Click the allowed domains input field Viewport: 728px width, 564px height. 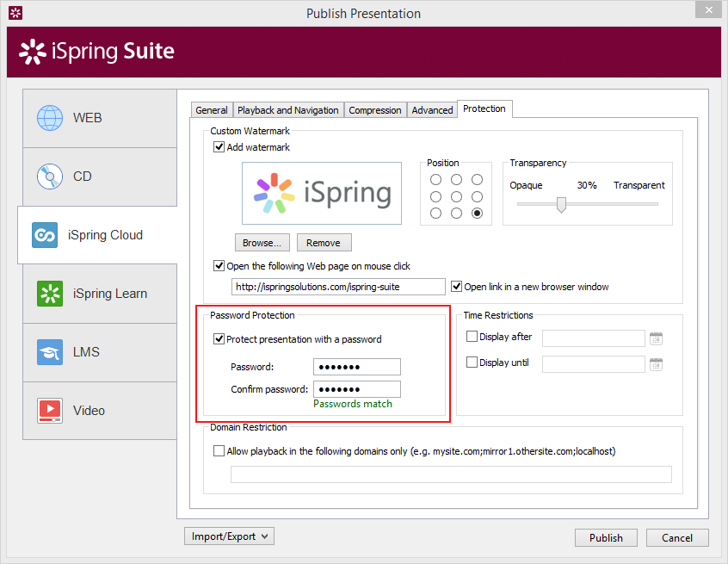tap(451, 474)
